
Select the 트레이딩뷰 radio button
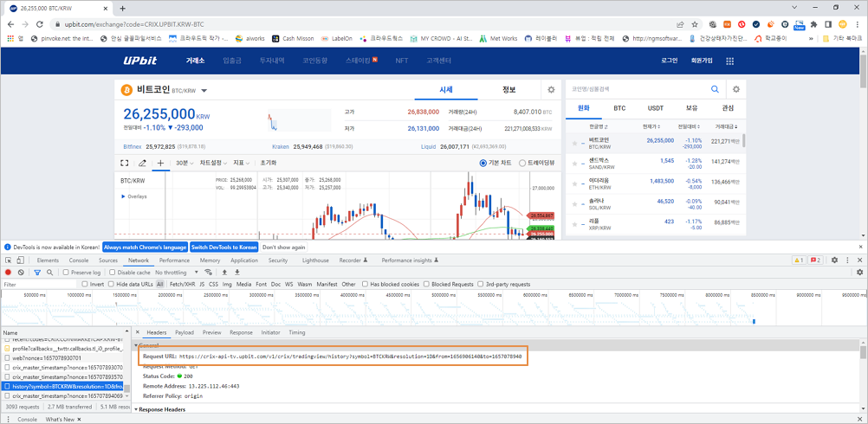click(x=522, y=163)
